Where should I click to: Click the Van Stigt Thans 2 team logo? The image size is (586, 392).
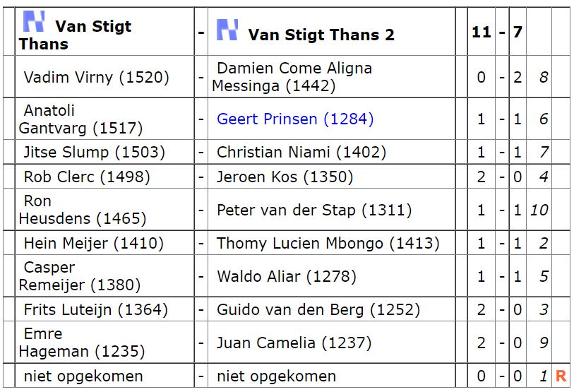227,30
